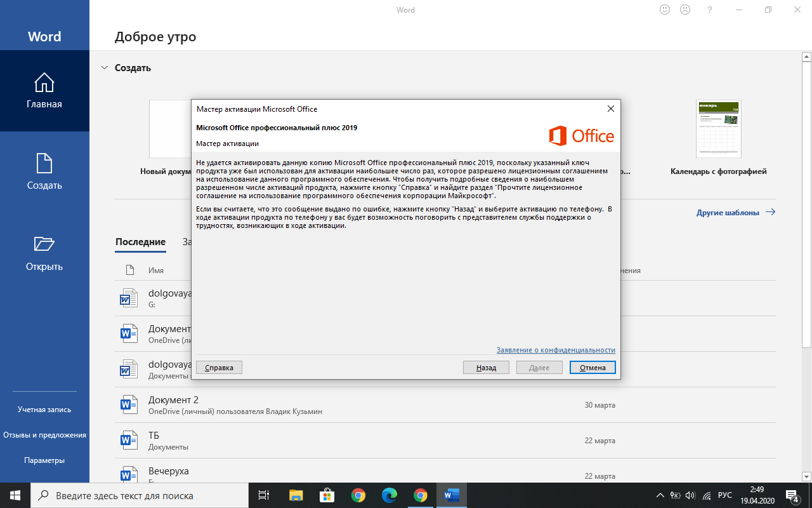Open Task View on the taskbar

pos(264,495)
